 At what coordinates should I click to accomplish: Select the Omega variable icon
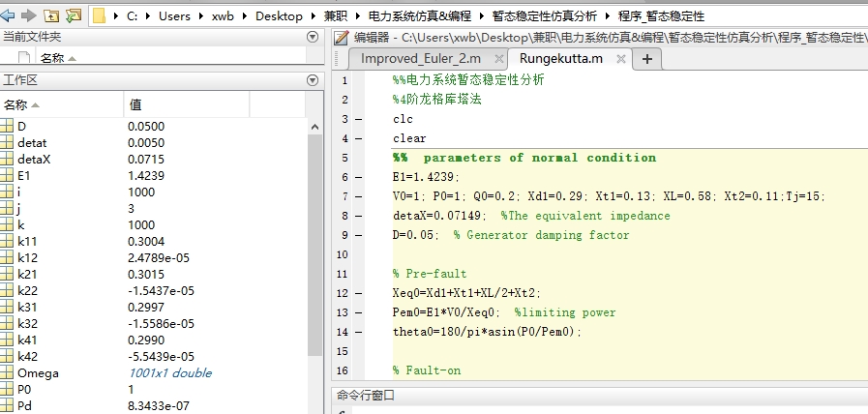(6, 373)
